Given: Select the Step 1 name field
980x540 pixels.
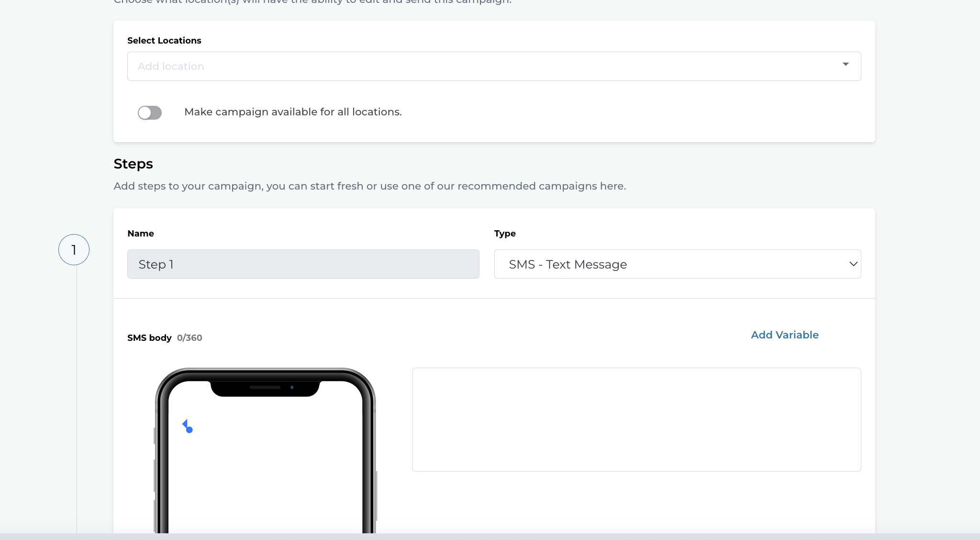Looking at the screenshot, I should pyautogui.click(x=303, y=264).
